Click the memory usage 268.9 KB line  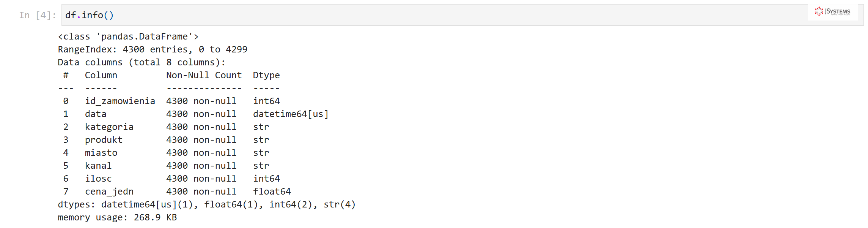[x=117, y=217]
